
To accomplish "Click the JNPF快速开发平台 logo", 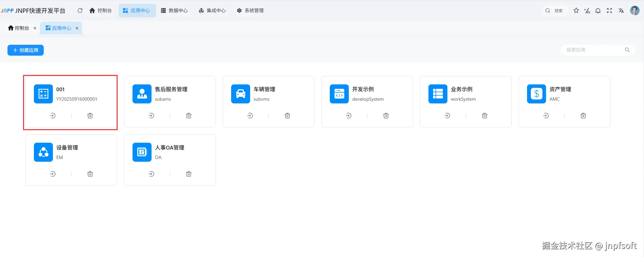I will (33, 11).
